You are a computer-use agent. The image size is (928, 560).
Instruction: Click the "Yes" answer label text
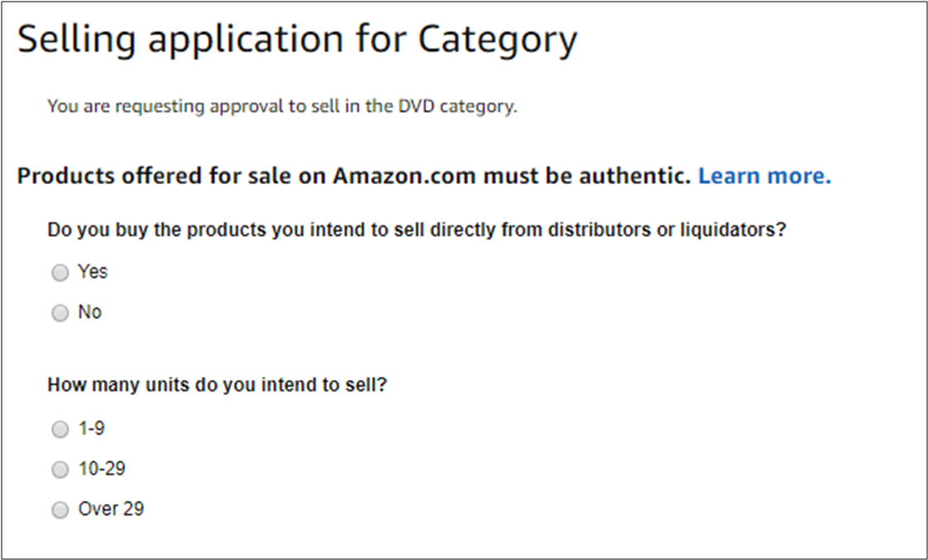[x=92, y=271]
